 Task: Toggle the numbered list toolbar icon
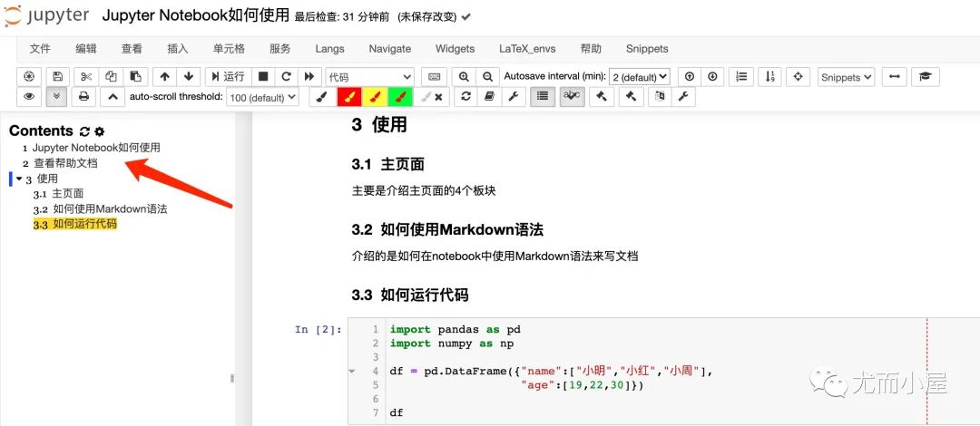click(741, 76)
